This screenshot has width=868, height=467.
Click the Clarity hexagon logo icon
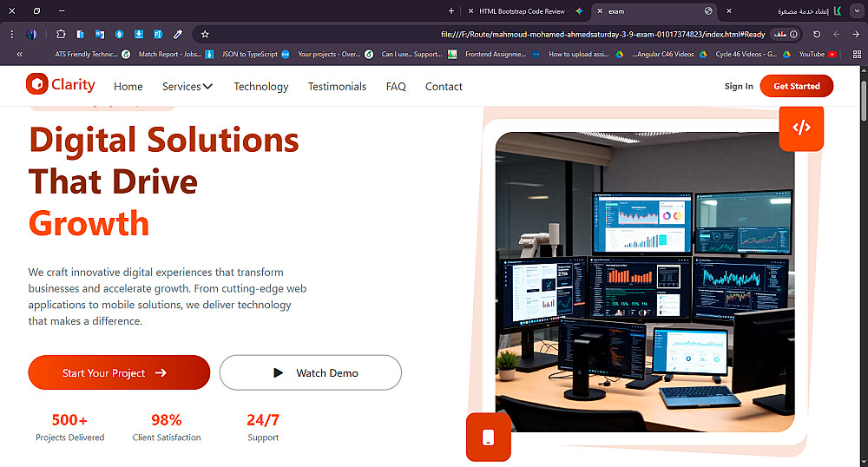click(37, 84)
